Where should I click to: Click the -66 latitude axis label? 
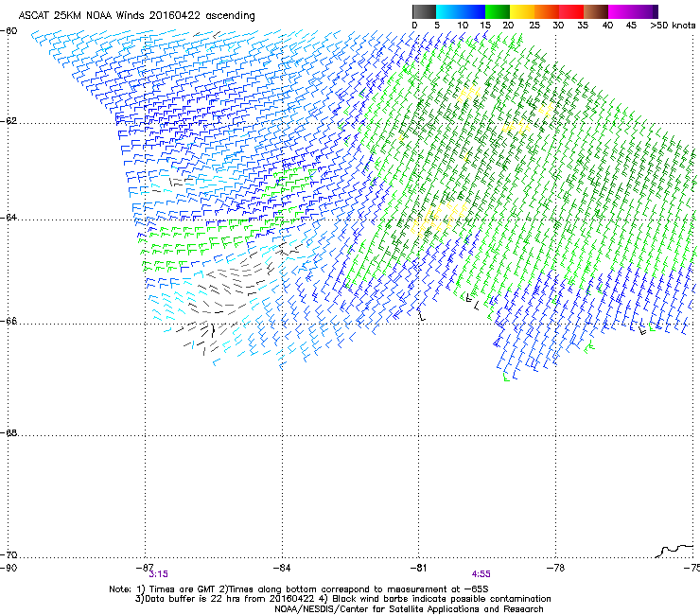pyautogui.click(x=9, y=321)
